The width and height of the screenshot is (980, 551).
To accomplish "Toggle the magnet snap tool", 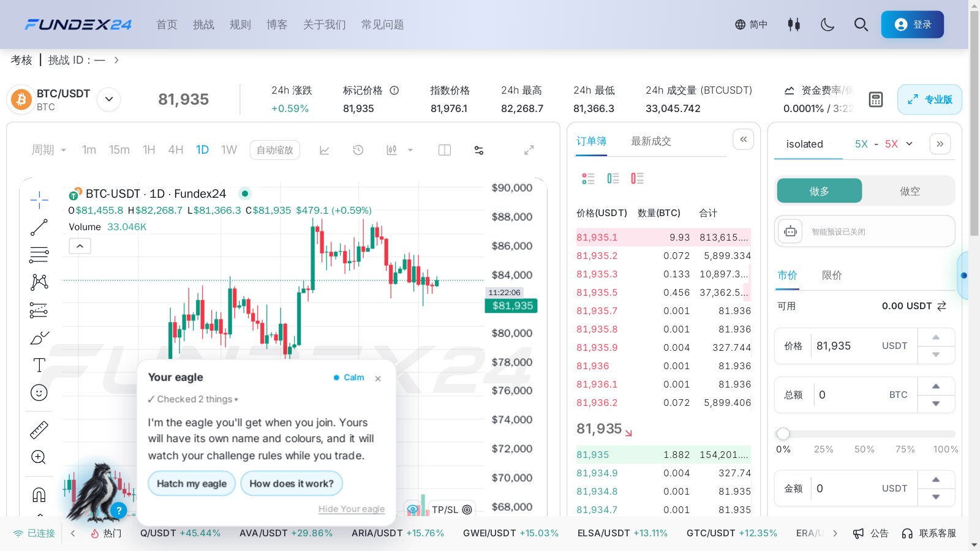I will click(x=39, y=494).
